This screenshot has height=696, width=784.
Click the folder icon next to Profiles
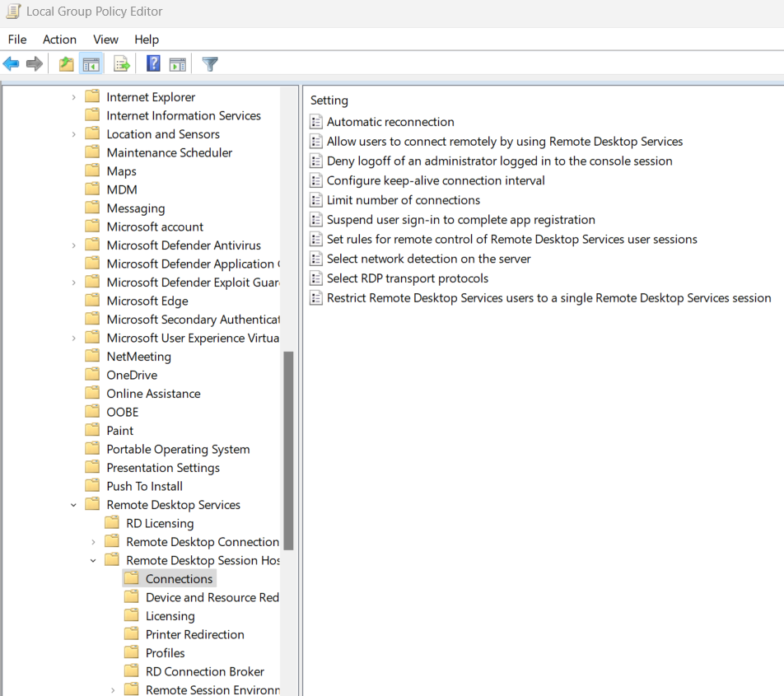click(x=132, y=652)
